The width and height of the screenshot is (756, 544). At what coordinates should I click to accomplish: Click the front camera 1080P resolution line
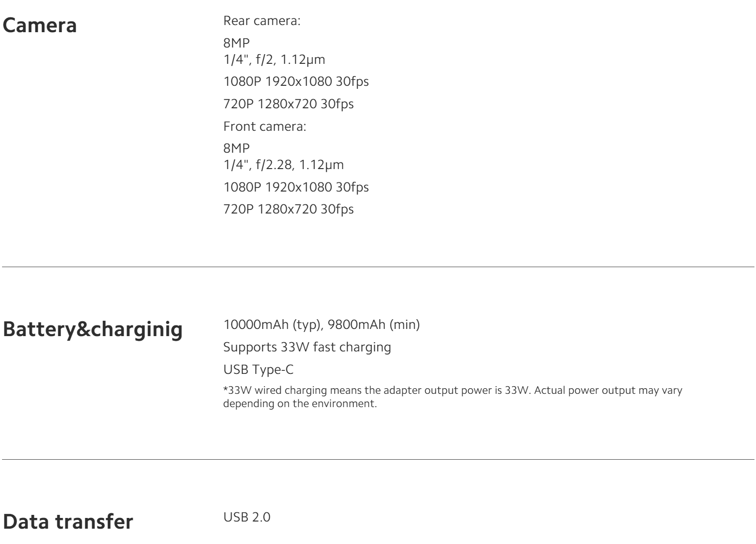(x=296, y=187)
